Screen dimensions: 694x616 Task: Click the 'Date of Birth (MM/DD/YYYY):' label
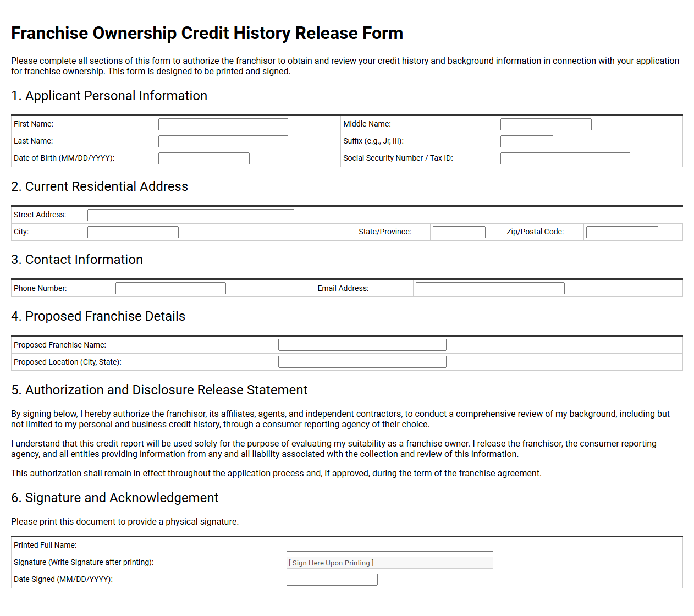point(64,158)
